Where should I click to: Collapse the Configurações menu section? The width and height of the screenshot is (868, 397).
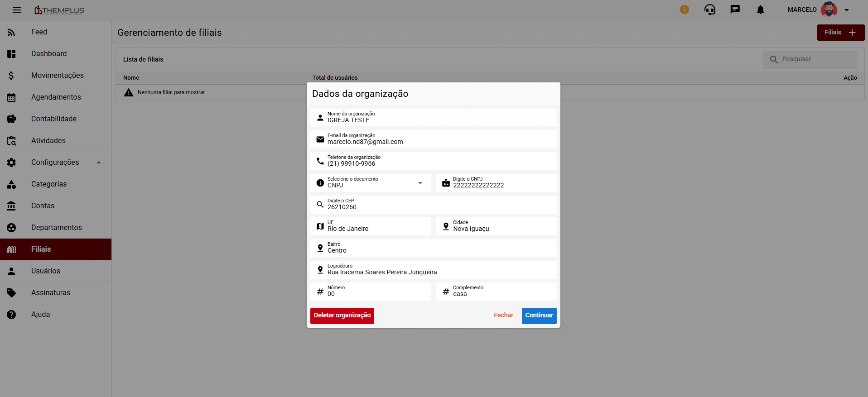tap(99, 163)
